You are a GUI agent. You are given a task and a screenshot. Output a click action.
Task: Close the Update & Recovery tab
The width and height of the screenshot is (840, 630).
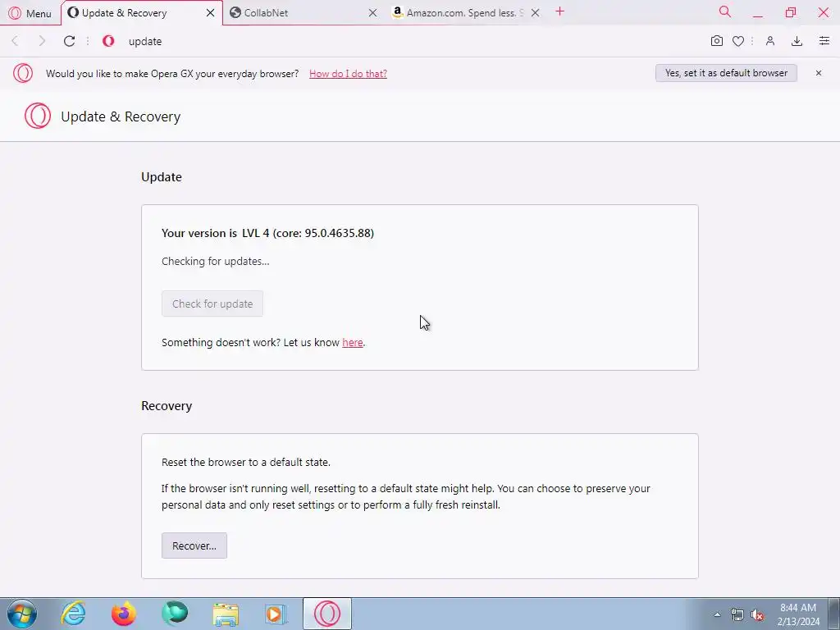pos(211,13)
